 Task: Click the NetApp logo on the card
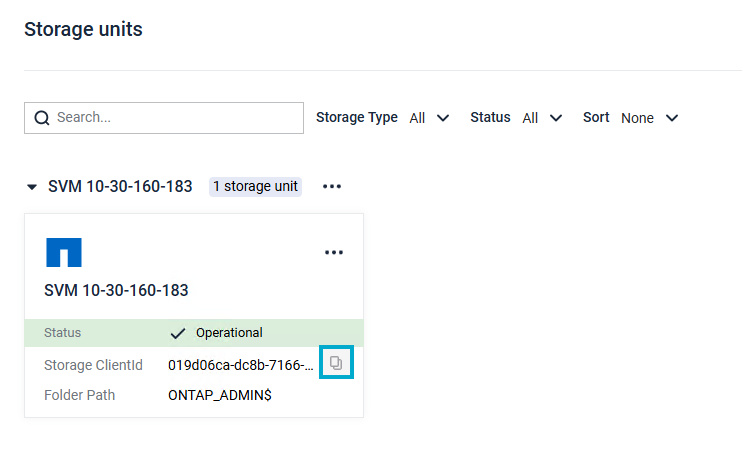[x=64, y=252]
